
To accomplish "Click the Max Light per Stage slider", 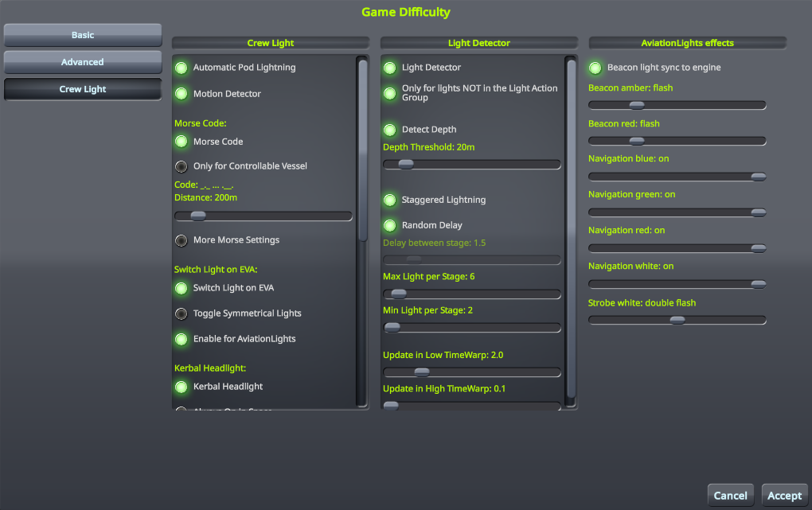I will coord(472,294).
